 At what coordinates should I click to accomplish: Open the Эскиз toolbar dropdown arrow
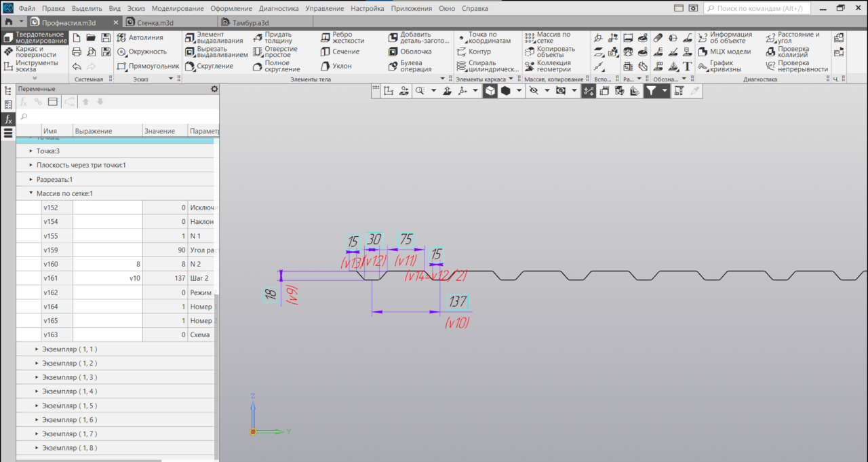click(171, 79)
